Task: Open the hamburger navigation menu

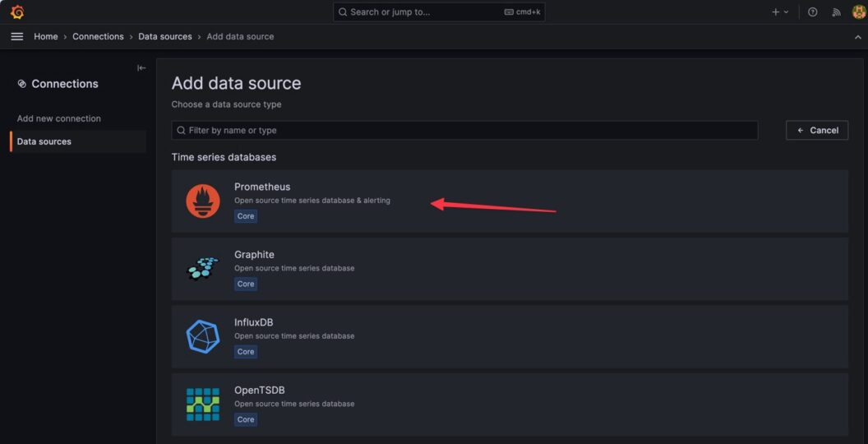Action: coord(16,37)
